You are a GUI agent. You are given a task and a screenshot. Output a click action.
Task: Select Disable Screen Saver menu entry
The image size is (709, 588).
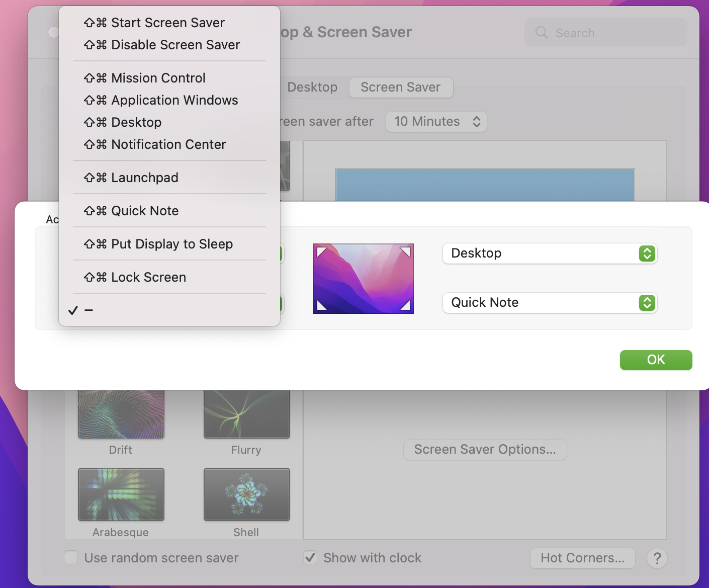[169, 45]
